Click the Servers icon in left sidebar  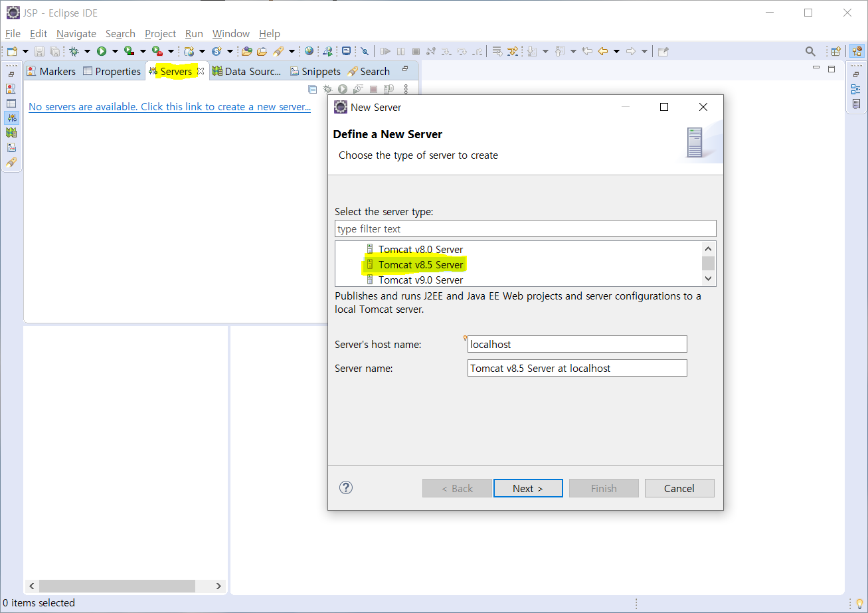(x=11, y=118)
